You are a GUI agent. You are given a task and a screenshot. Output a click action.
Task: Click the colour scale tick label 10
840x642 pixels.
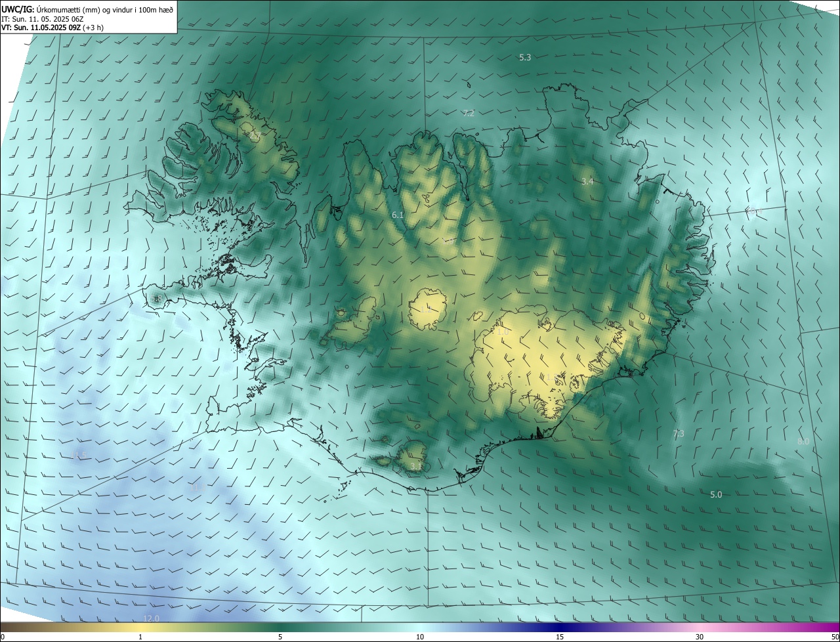[420, 637]
